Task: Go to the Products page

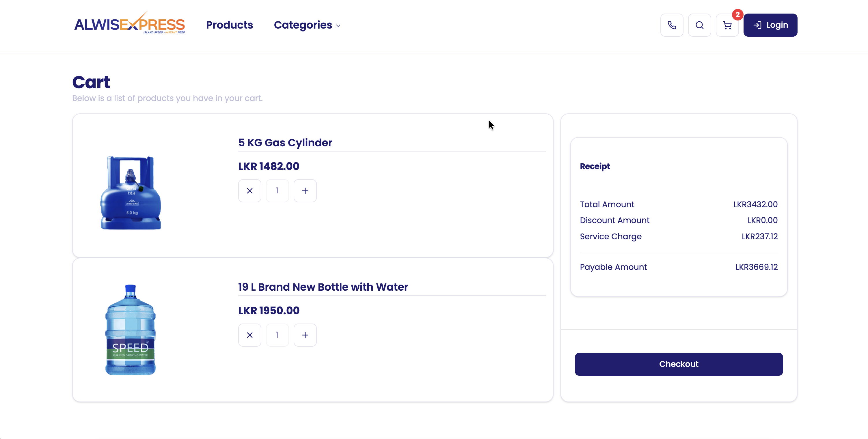Action: (230, 25)
